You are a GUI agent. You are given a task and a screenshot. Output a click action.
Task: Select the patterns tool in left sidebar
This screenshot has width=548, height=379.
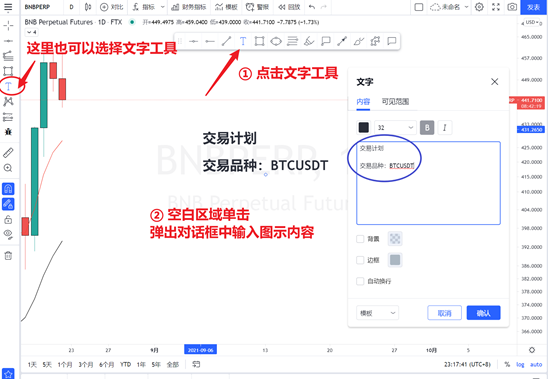pyautogui.click(x=8, y=101)
